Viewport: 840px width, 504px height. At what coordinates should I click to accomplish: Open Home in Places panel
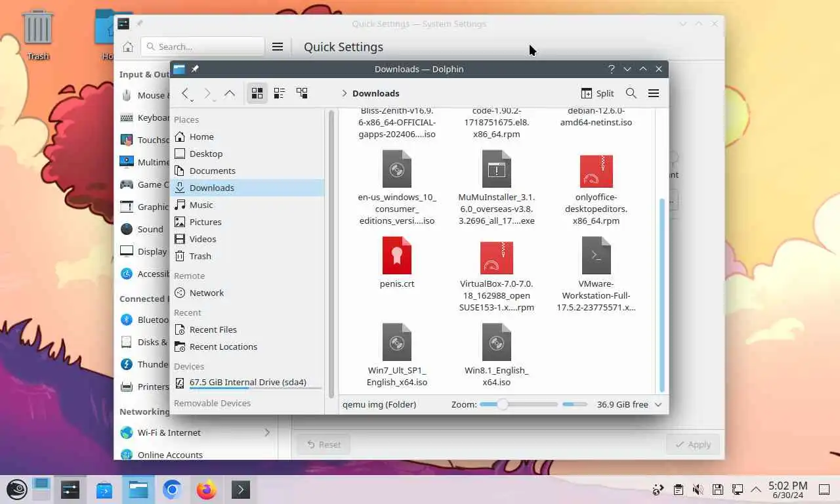[247, 136]
